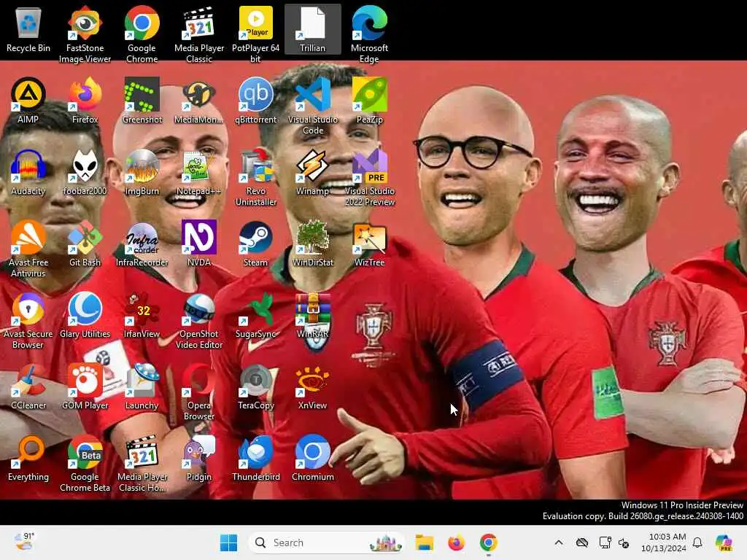Click the taskbar Search box
747x560 pixels.
(326, 542)
